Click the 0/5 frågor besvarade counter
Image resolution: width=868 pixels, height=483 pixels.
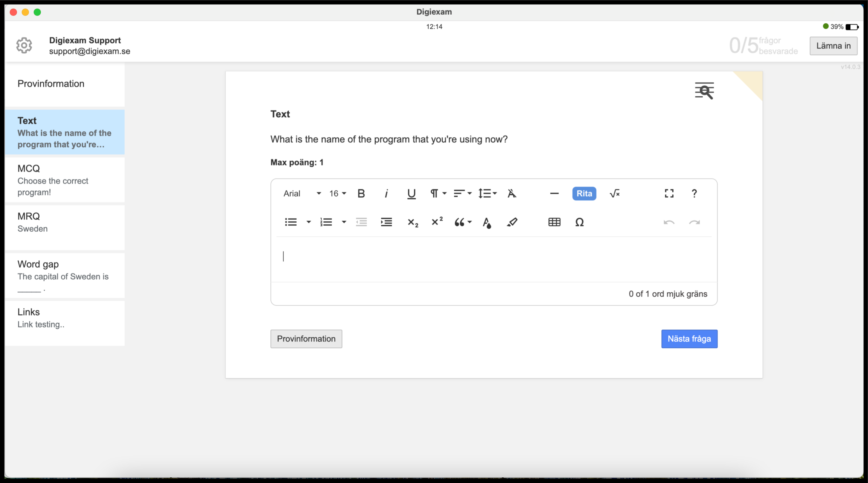point(764,45)
